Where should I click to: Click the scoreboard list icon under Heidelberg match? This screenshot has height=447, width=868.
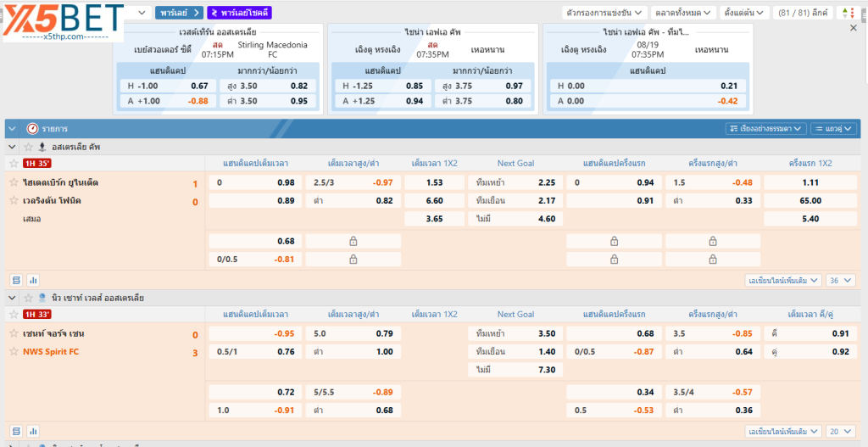click(16, 280)
